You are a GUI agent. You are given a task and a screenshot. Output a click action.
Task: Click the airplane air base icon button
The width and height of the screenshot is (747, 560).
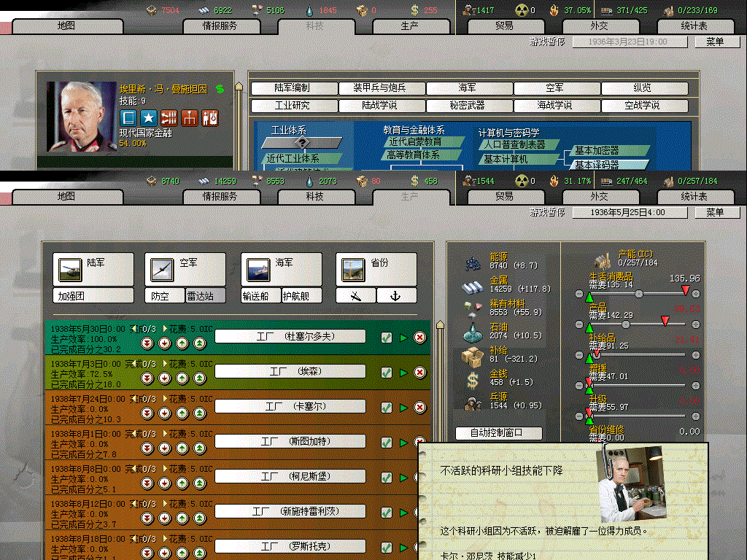point(356,296)
